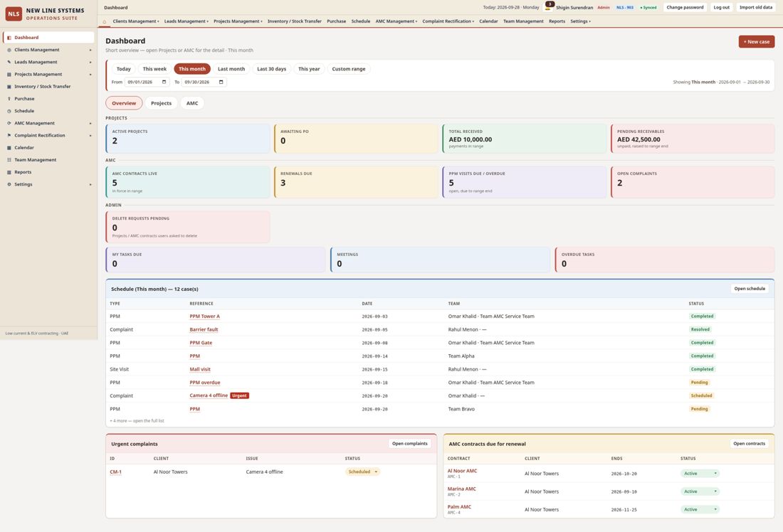The width and height of the screenshot is (783, 532).
Task: Select the This week date range
Action: point(154,69)
